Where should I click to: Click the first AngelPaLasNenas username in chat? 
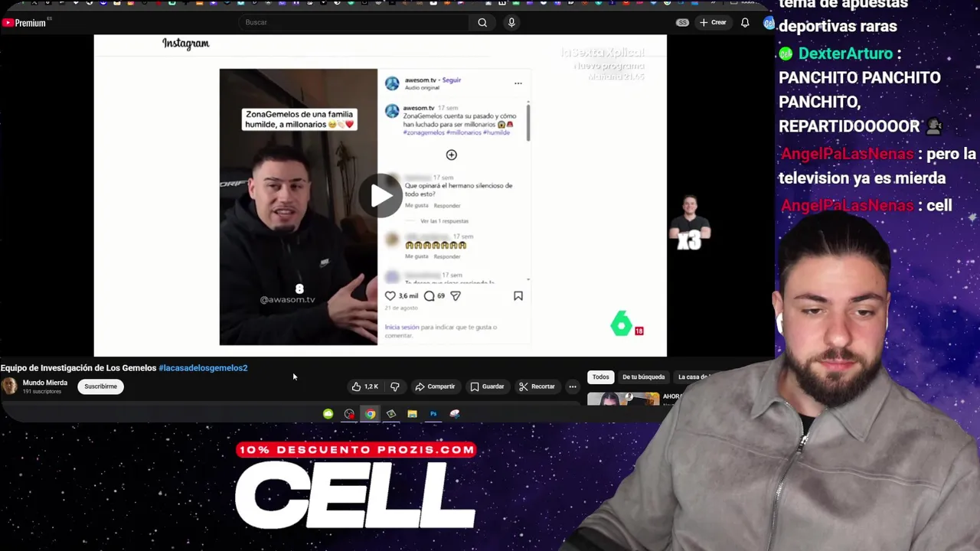[x=848, y=154]
